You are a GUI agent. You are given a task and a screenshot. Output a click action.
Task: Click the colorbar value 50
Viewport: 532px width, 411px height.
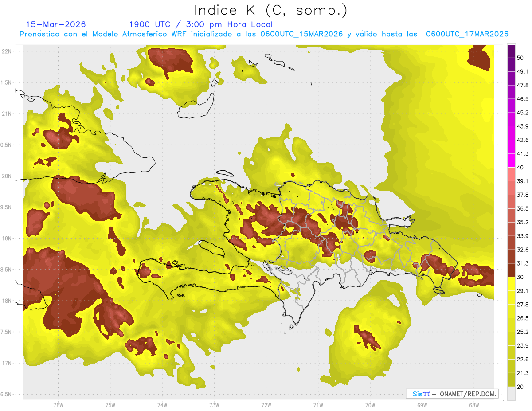[520, 58]
